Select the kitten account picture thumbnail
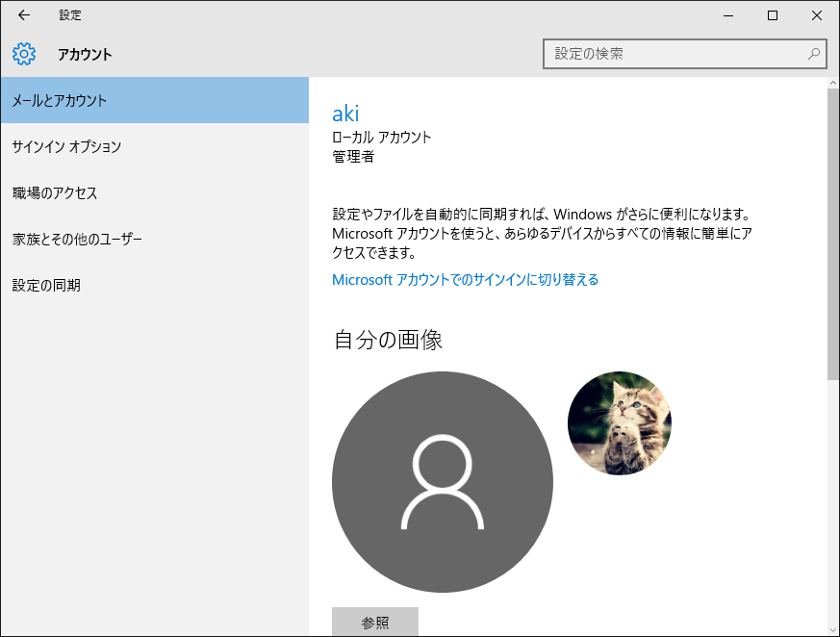Screen dimensions: 840x637 [x=619, y=423]
